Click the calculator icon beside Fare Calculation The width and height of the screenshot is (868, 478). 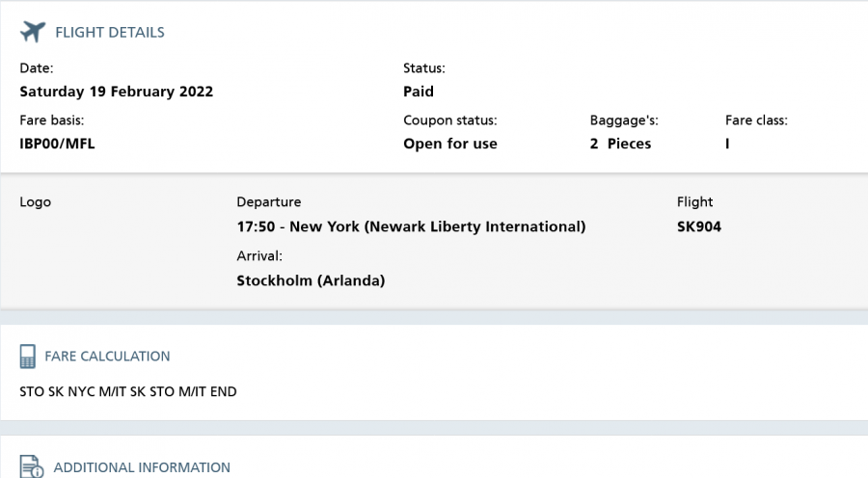(28, 357)
